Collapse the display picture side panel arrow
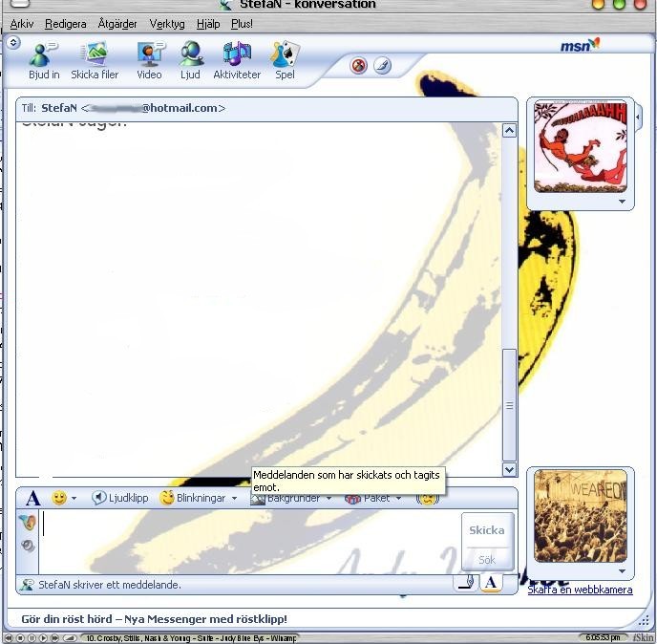657x644 pixels. 638,117
